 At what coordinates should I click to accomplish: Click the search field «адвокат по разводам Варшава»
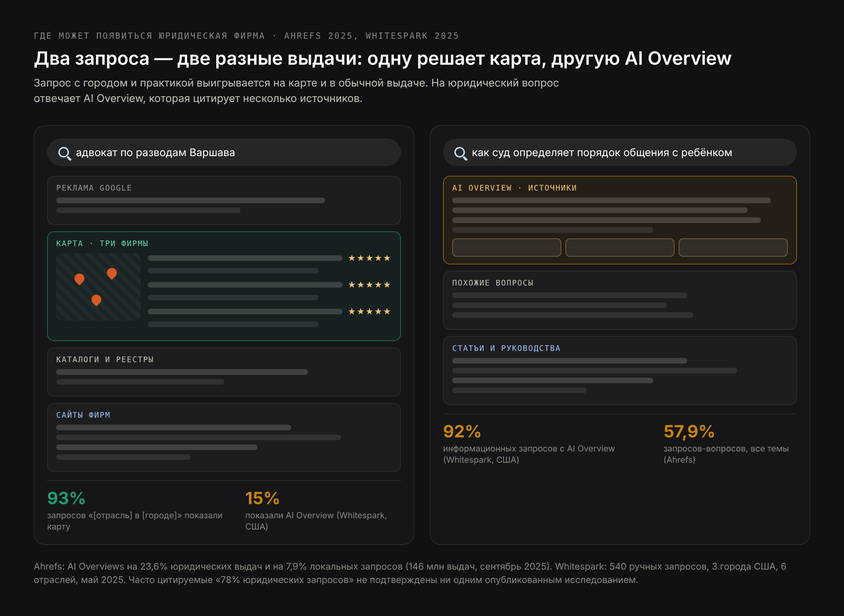(224, 153)
